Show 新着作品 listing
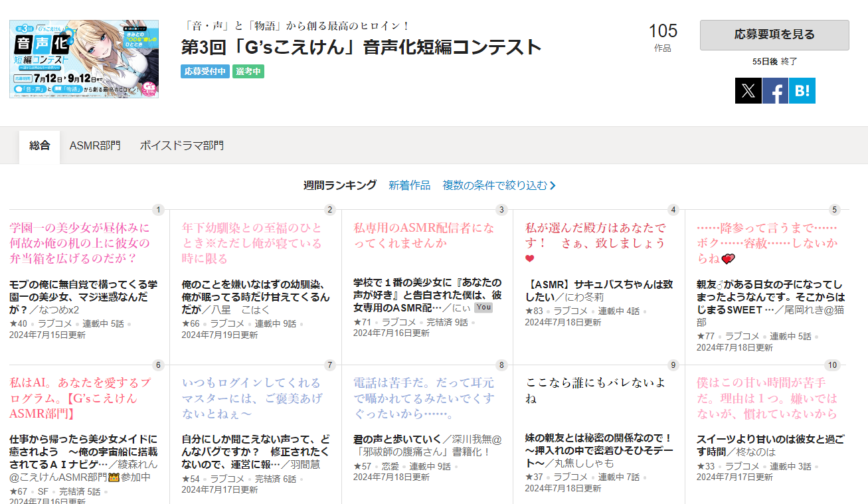Screen dimensions: 868x504 (409, 185)
